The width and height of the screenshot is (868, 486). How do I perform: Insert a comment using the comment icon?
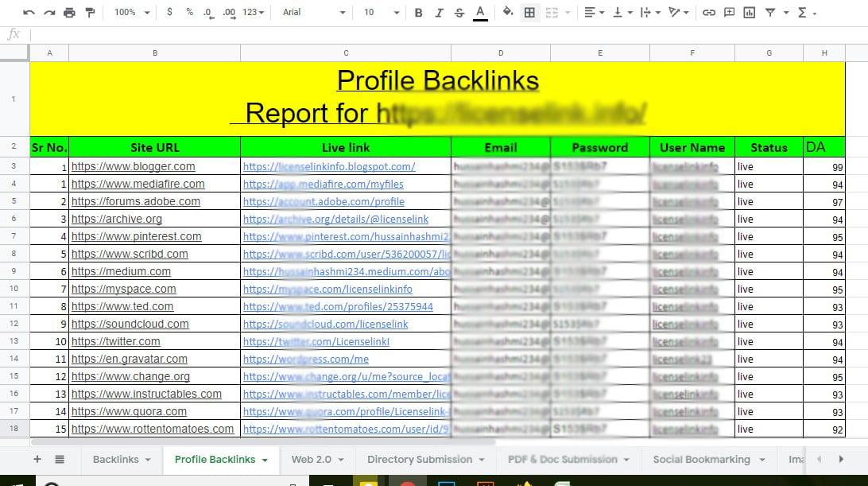(729, 13)
